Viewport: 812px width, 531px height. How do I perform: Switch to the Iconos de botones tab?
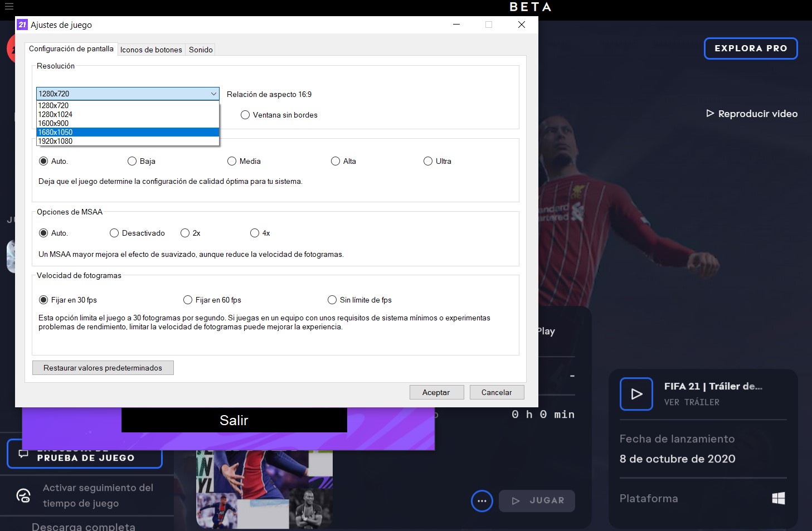[150, 50]
